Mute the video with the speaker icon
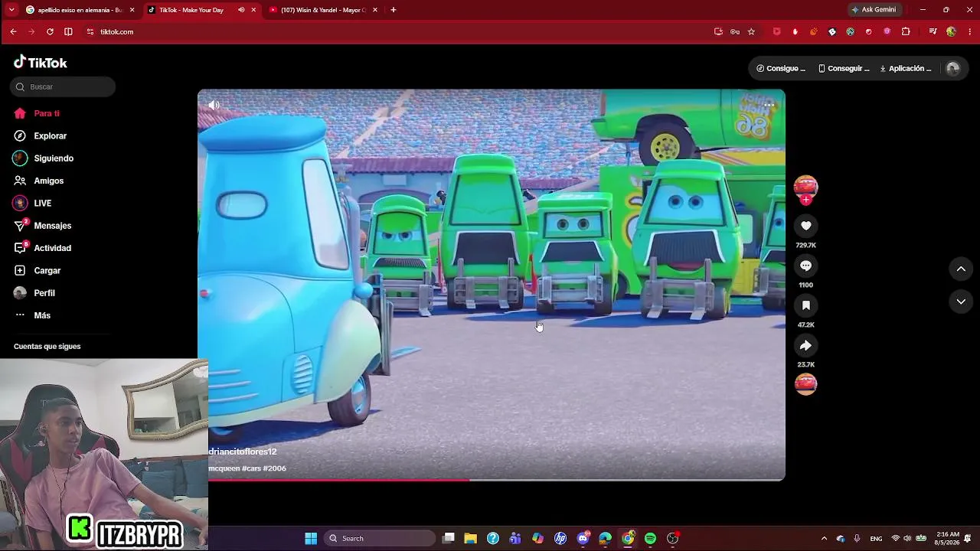 (214, 105)
